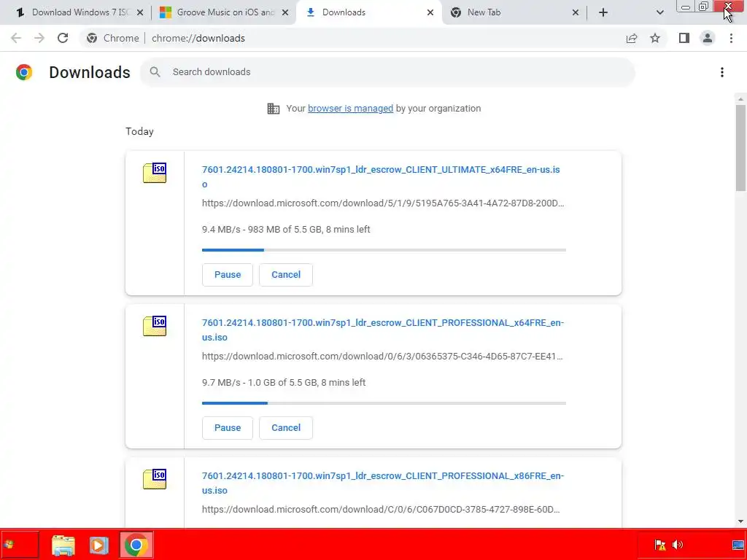Click the ISO file icon for ULTIMATE x64 download

[x=155, y=173]
